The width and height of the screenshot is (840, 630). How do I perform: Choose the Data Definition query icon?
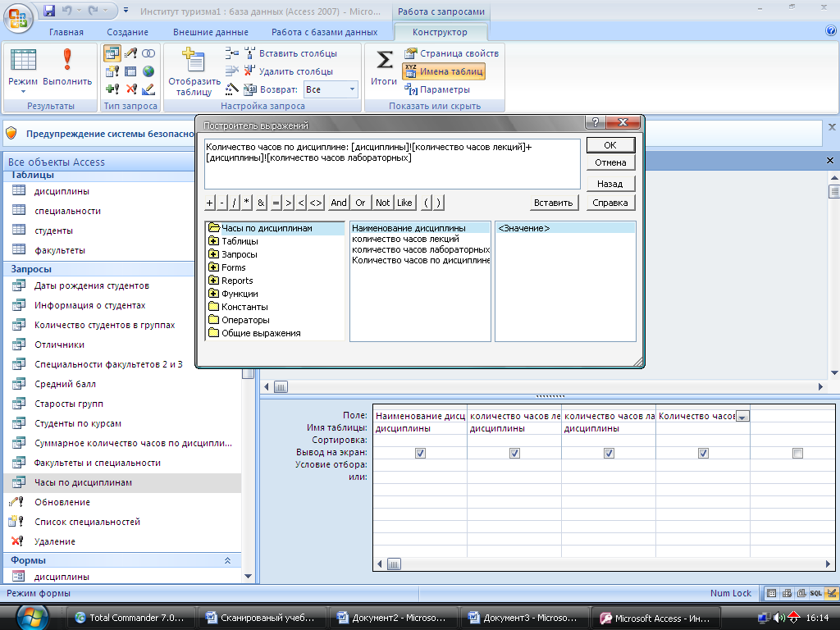[x=148, y=89]
